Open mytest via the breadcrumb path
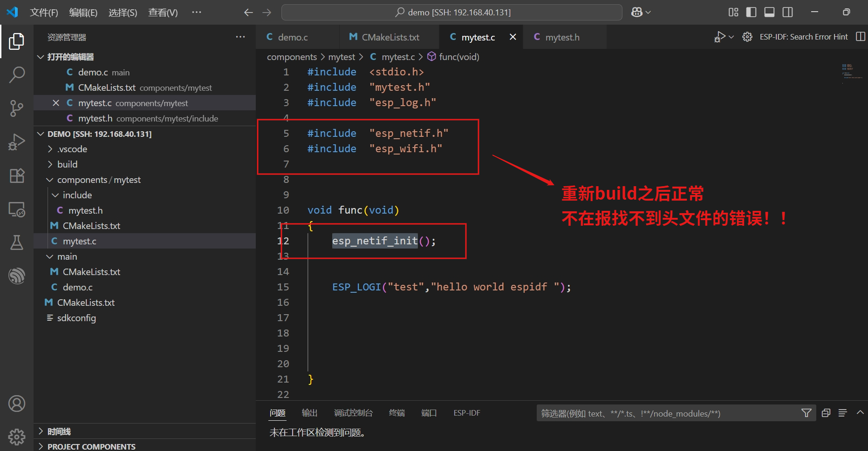 click(x=342, y=56)
